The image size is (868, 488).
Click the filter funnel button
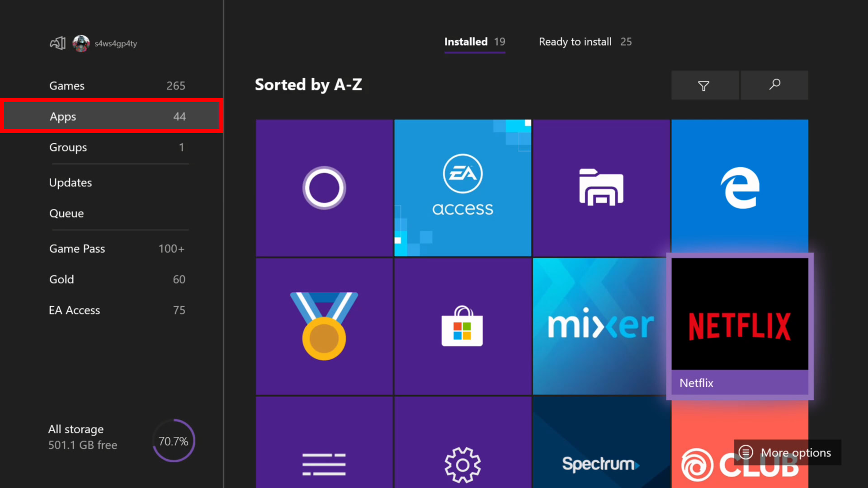point(704,85)
